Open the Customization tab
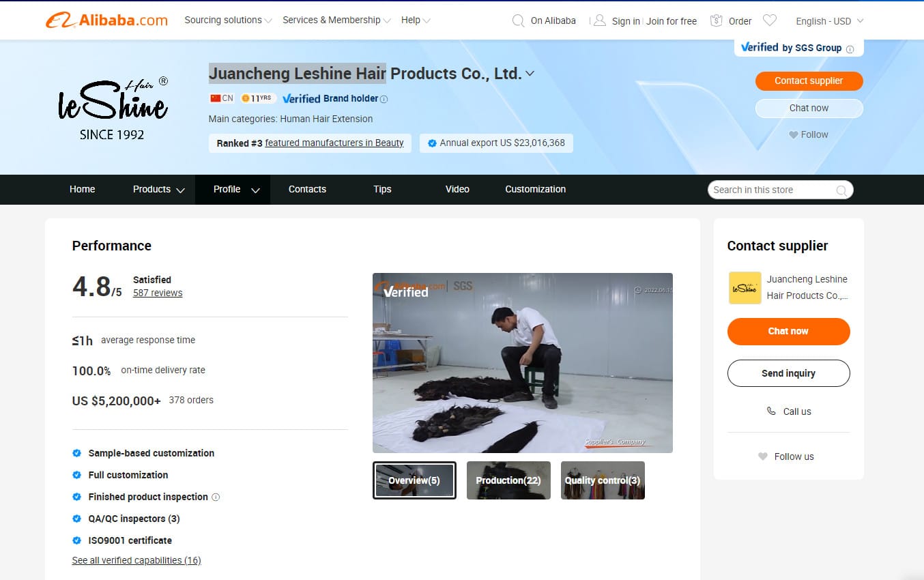Screen dimensions: 924x580 535,190
